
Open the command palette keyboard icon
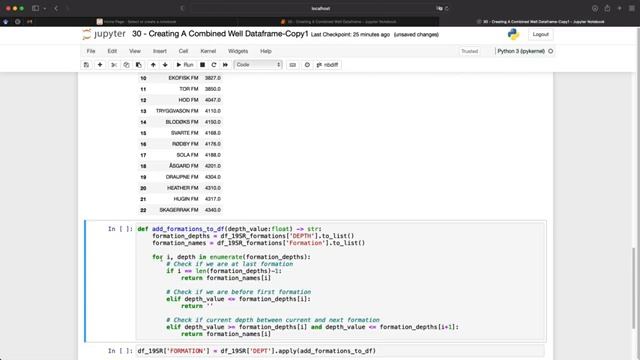click(x=293, y=65)
